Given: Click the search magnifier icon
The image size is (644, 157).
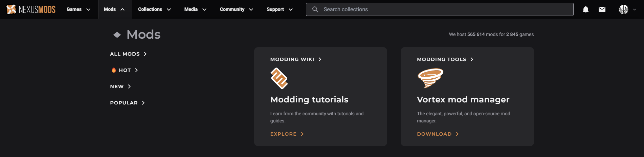Looking at the screenshot, I should click(x=315, y=9).
